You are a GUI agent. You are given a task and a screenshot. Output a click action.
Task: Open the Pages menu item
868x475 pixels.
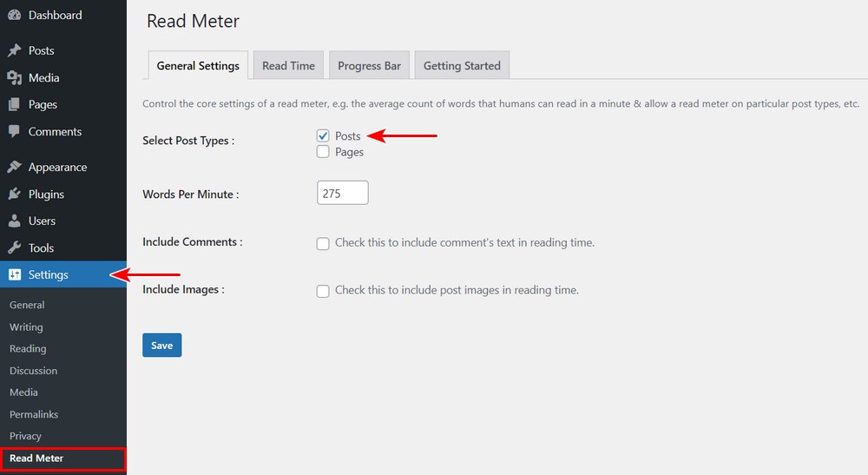click(63, 104)
